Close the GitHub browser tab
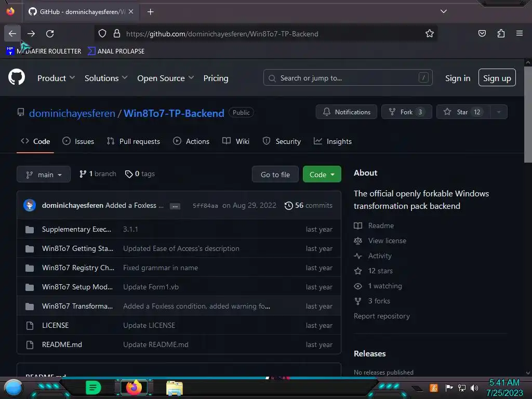This screenshot has width=532, height=399. point(131,11)
